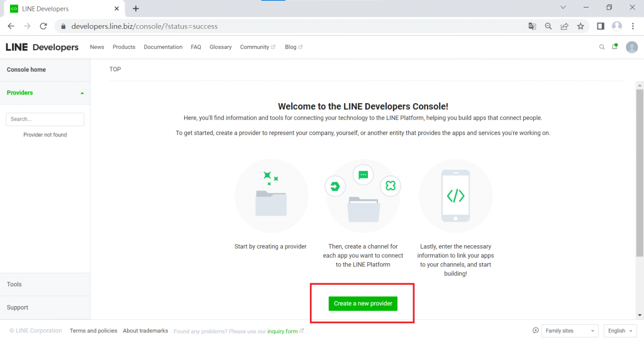Viewport: 644px width, 340px height.
Task: Open the notifications bell icon
Action: (615, 47)
